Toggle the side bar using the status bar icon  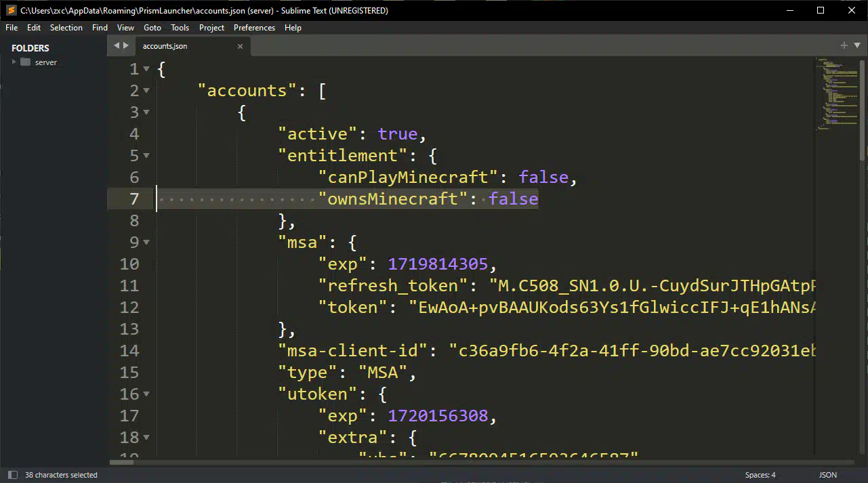12,475
